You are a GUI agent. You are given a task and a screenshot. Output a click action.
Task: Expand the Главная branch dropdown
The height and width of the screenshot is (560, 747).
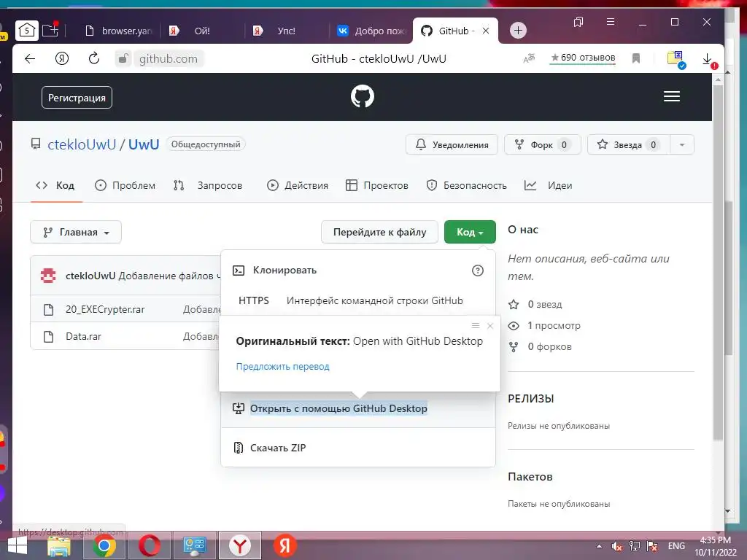point(76,232)
